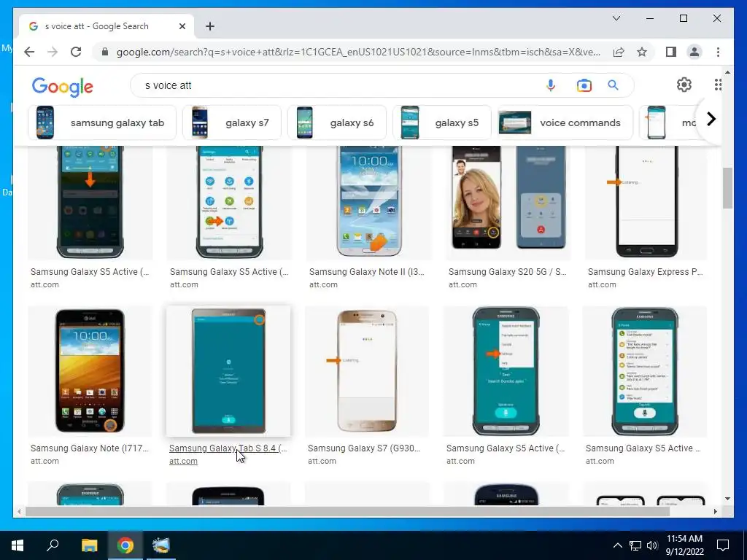747x560 pixels.
Task: Click the blue Google Search magnifier
Action: point(613,85)
